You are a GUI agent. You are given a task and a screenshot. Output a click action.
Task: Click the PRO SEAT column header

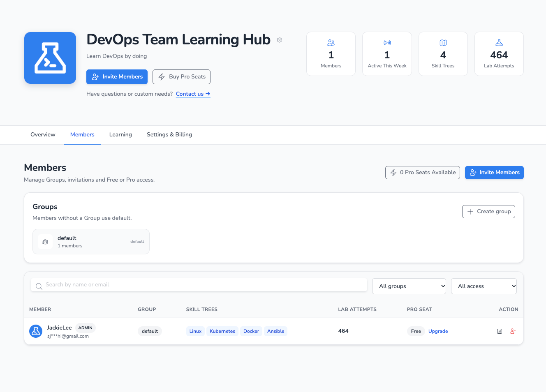[x=419, y=309]
